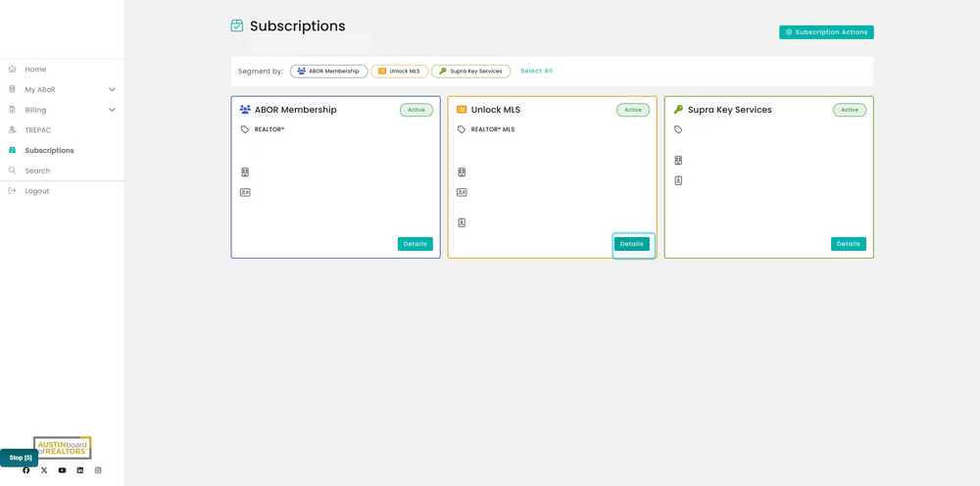Filter by Supra Key Services chip
980x486 pixels.
[x=470, y=72]
